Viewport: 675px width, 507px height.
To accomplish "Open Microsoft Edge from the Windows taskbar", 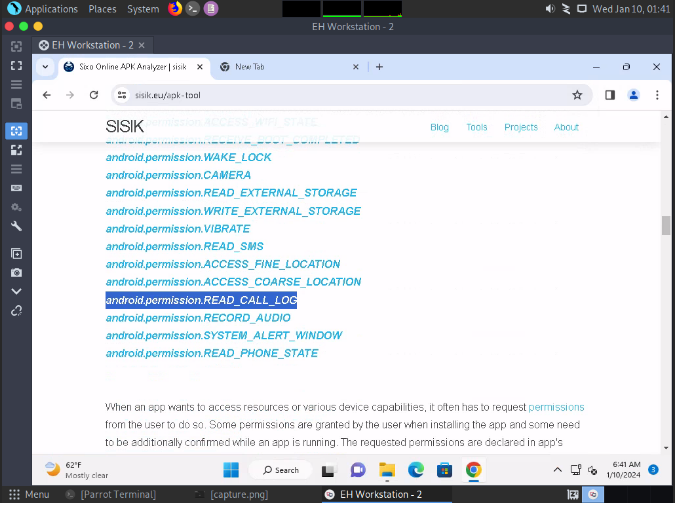I will pyautogui.click(x=415, y=470).
